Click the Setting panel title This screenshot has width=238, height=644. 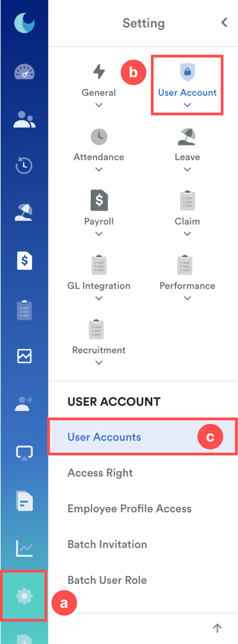pyautogui.click(x=144, y=23)
